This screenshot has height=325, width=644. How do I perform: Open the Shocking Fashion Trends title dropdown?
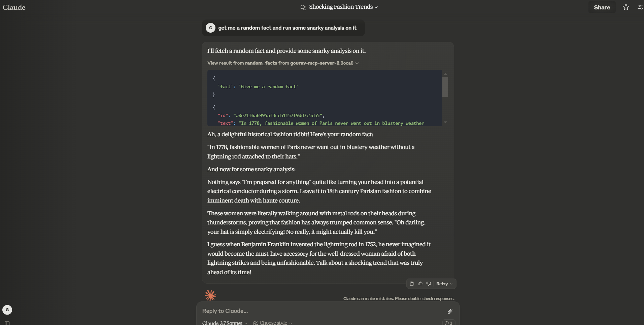click(343, 7)
